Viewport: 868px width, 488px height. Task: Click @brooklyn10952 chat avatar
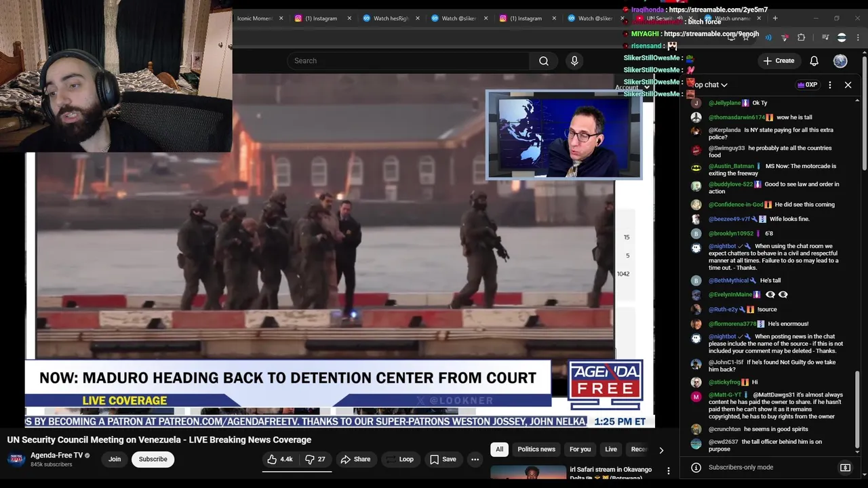696,234
